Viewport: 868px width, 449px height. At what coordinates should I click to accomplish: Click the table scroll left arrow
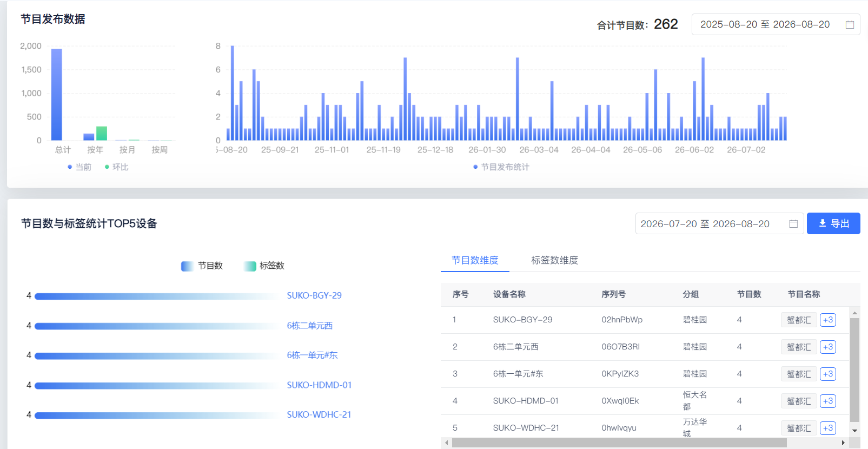click(446, 443)
